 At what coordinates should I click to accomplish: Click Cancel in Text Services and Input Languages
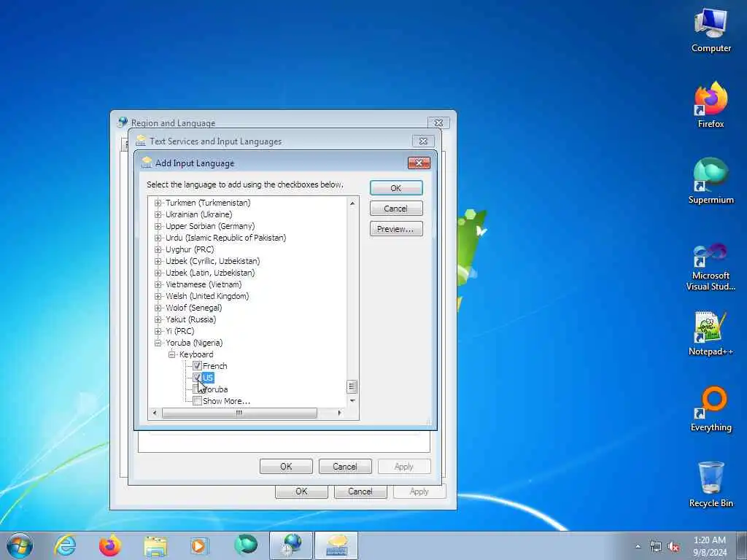tap(345, 467)
